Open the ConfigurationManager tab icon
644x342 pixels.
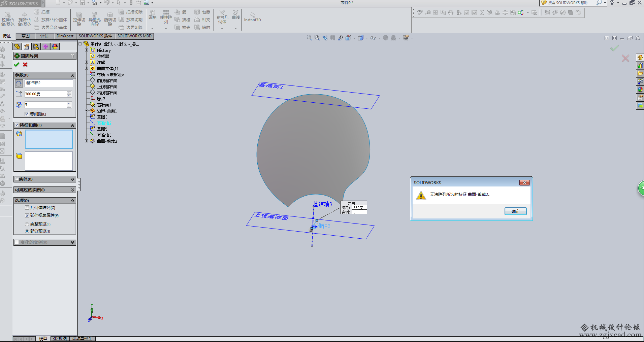click(x=36, y=46)
